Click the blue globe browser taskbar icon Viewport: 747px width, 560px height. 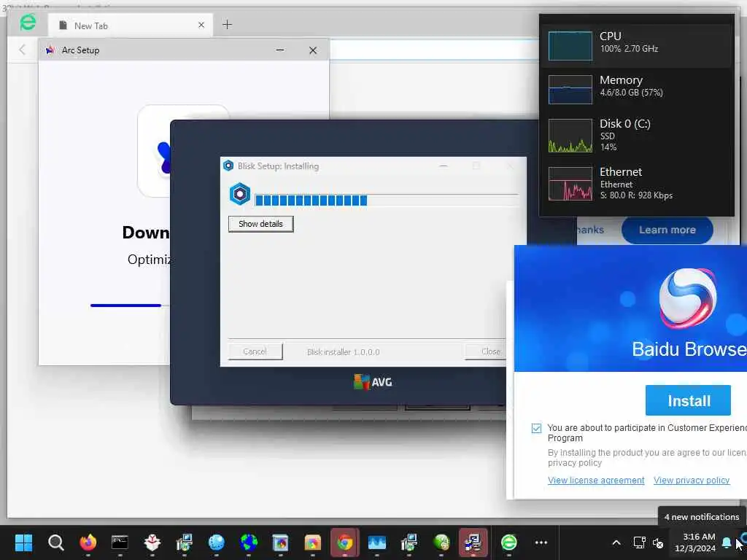216,542
